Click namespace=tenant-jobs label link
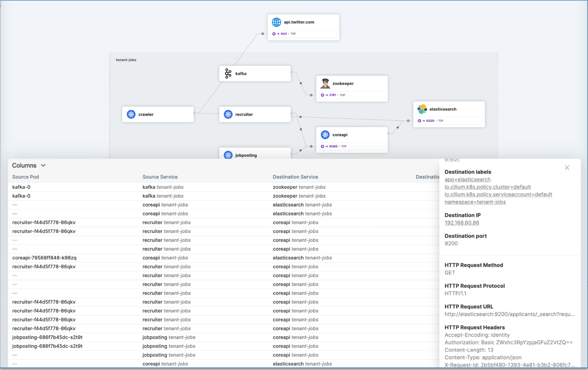 pos(475,202)
